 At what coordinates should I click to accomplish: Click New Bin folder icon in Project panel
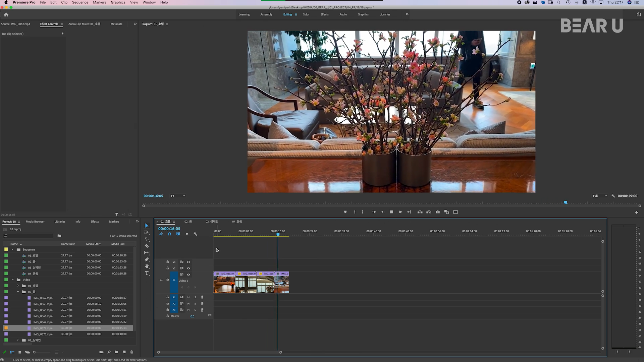click(116, 352)
